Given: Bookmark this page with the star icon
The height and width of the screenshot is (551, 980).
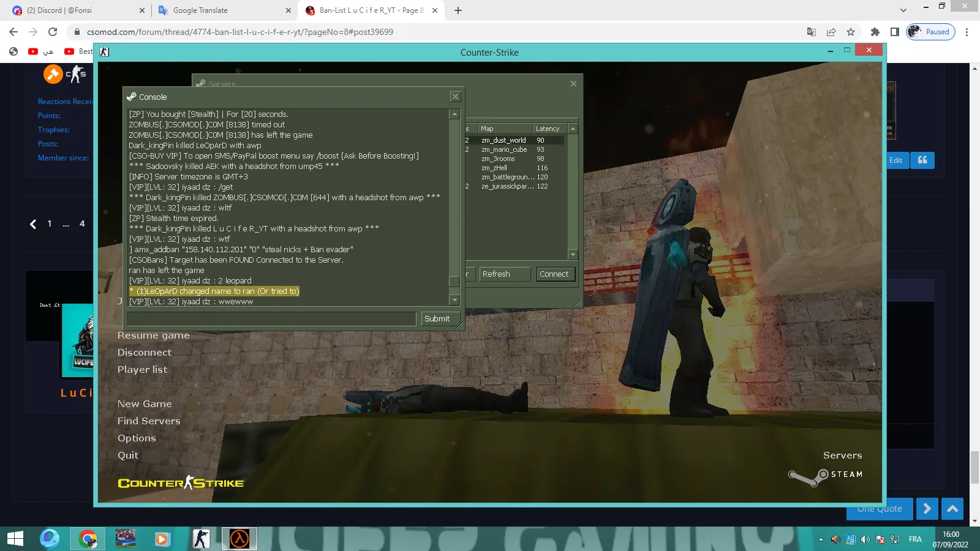Looking at the screenshot, I should [x=850, y=32].
